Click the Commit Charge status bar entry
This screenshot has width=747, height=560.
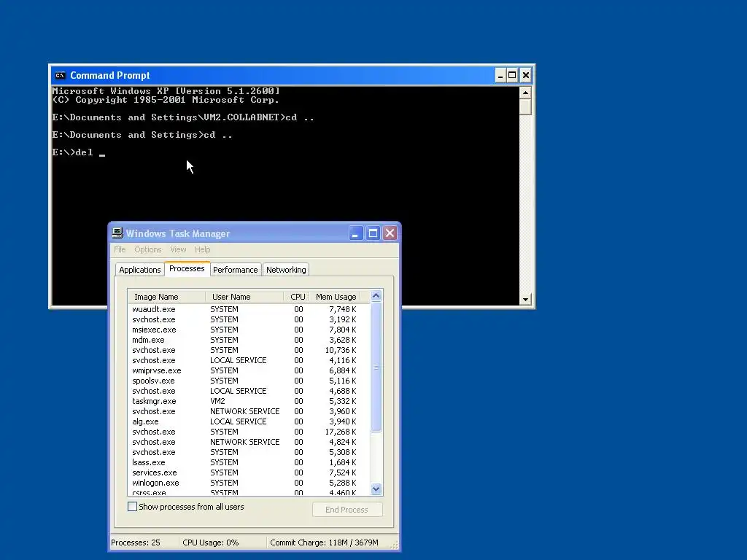(329, 542)
